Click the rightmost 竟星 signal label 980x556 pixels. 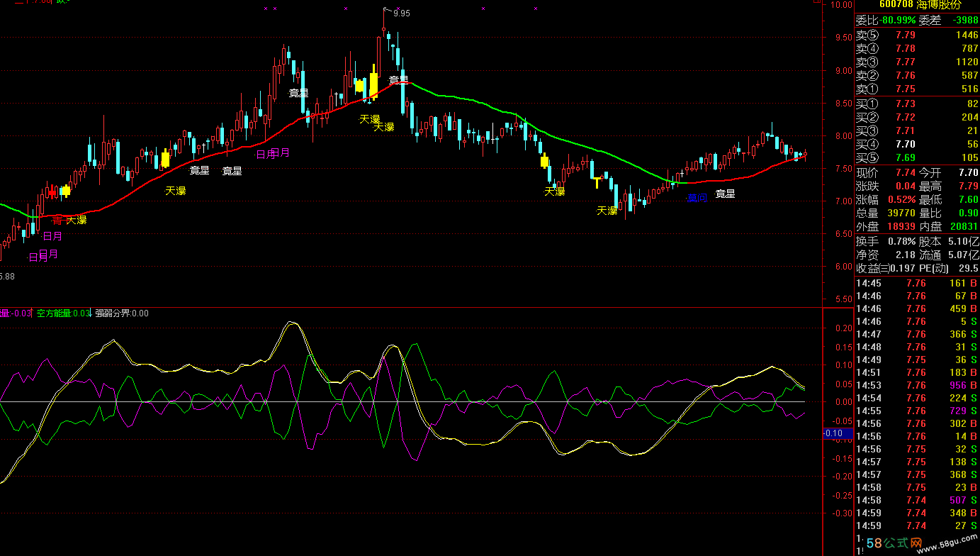[x=725, y=194]
